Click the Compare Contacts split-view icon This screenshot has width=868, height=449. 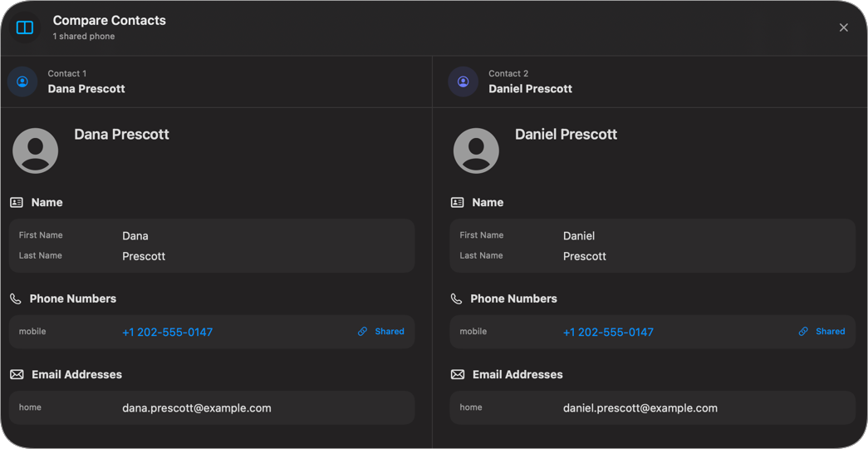click(x=25, y=27)
